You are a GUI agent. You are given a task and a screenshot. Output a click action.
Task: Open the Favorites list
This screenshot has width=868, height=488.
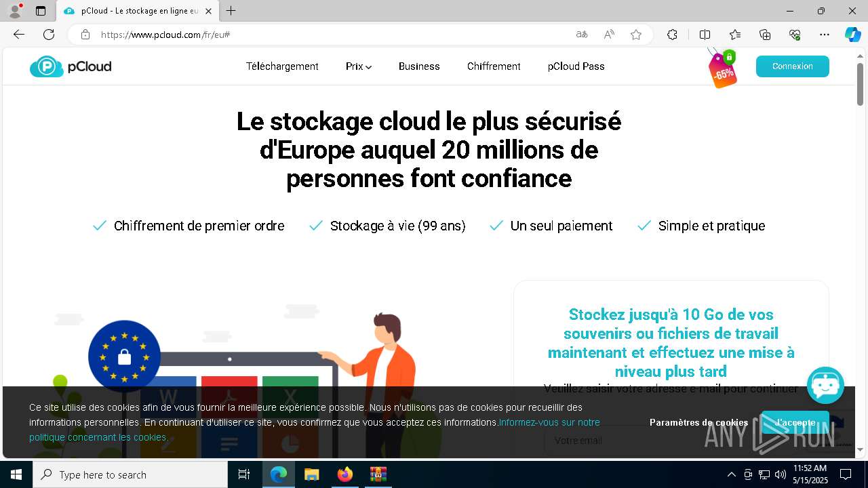(735, 35)
